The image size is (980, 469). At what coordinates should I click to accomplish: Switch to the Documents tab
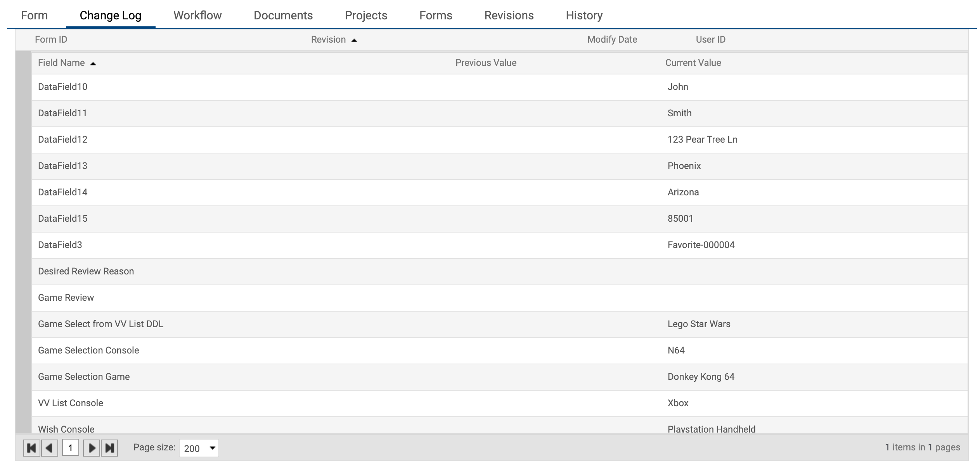(283, 16)
